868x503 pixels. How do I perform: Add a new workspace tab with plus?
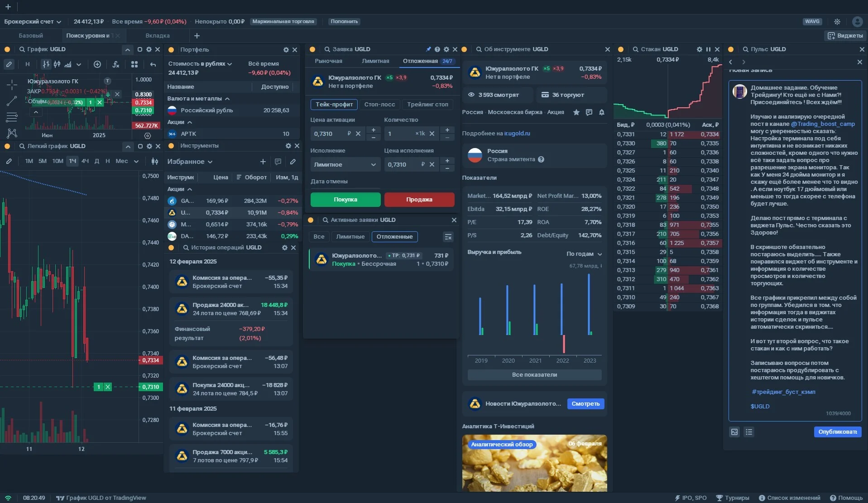coord(197,36)
